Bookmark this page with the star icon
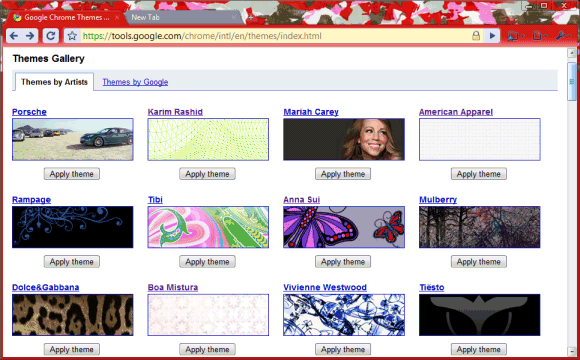Viewport: 580px width, 360px height. (x=72, y=36)
